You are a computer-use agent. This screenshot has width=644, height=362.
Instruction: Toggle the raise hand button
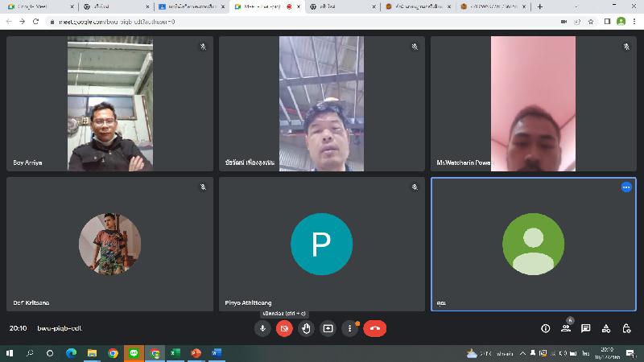point(306,328)
